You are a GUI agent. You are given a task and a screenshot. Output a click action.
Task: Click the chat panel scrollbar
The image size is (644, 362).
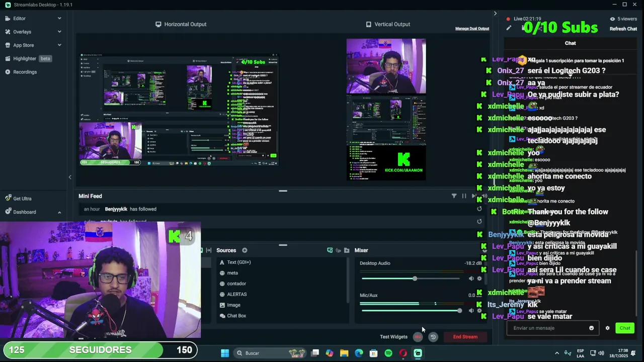(636, 284)
